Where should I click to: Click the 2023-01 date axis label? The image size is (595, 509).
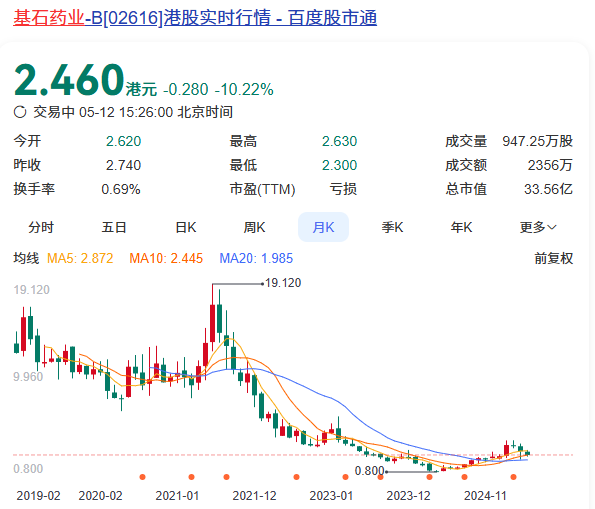tap(331, 496)
